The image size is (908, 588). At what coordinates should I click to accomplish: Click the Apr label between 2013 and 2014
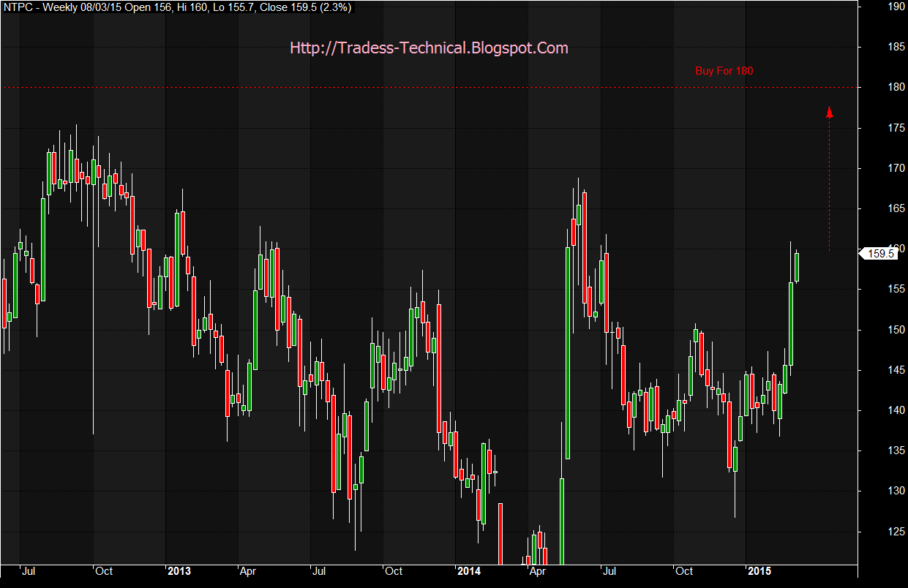tap(248, 570)
